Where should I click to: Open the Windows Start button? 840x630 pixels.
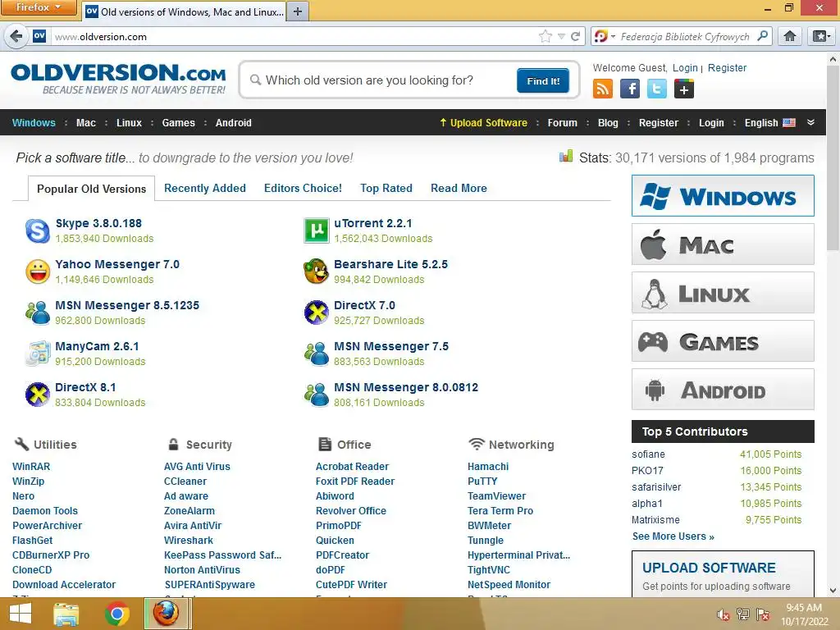pos(21,614)
